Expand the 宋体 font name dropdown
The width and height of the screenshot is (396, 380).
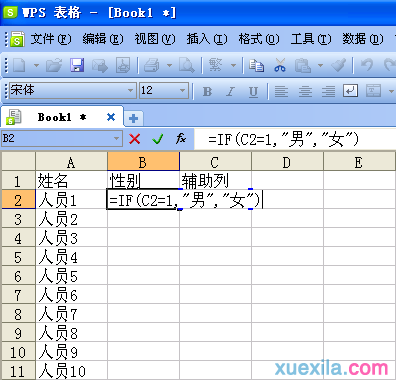(131, 90)
